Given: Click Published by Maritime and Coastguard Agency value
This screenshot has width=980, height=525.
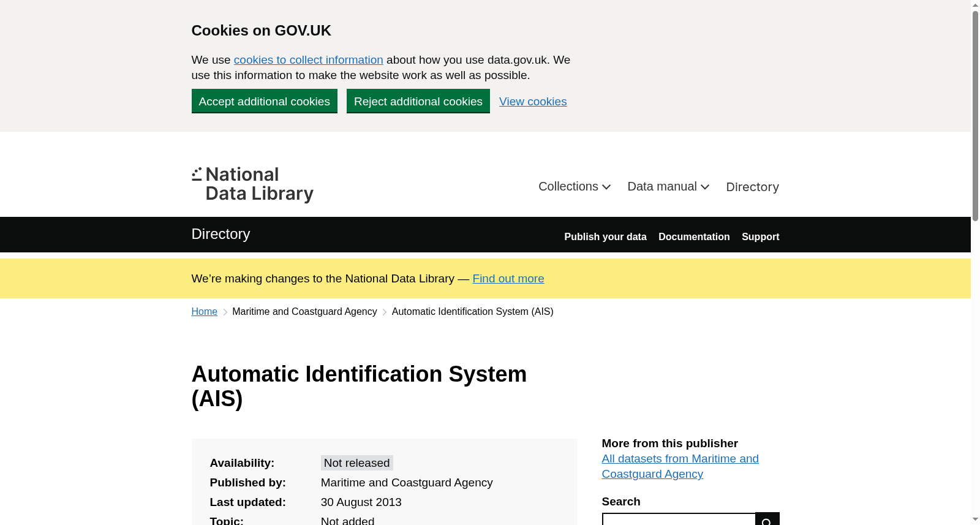Looking at the screenshot, I should pyautogui.click(x=407, y=483).
